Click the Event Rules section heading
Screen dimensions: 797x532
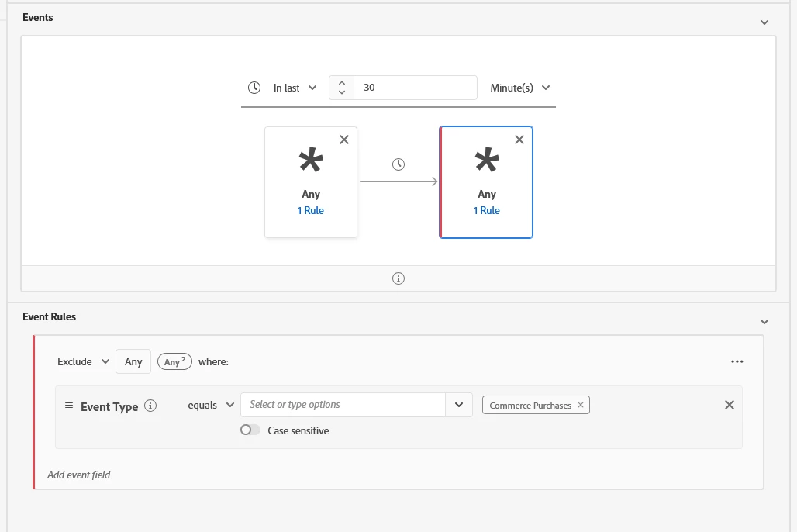(50, 317)
